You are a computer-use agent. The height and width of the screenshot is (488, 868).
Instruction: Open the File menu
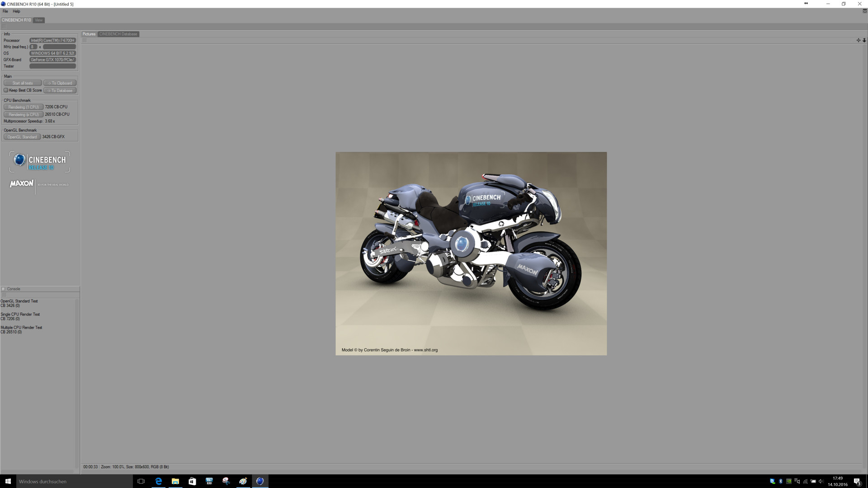5,11
